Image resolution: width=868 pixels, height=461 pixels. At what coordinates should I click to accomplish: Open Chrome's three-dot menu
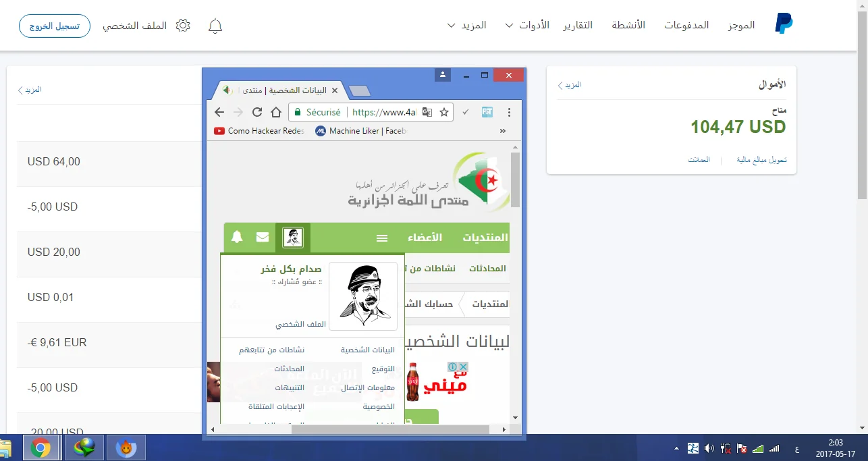point(510,112)
